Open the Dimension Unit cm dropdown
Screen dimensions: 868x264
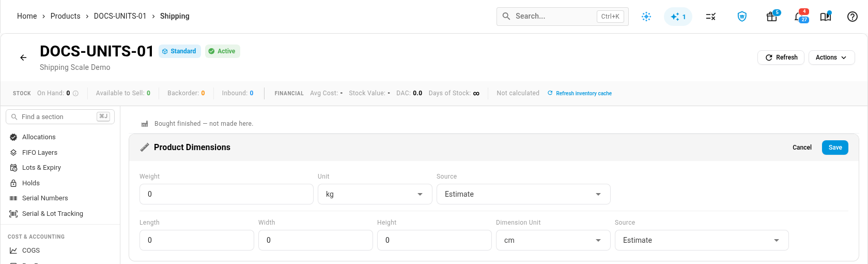point(553,240)
